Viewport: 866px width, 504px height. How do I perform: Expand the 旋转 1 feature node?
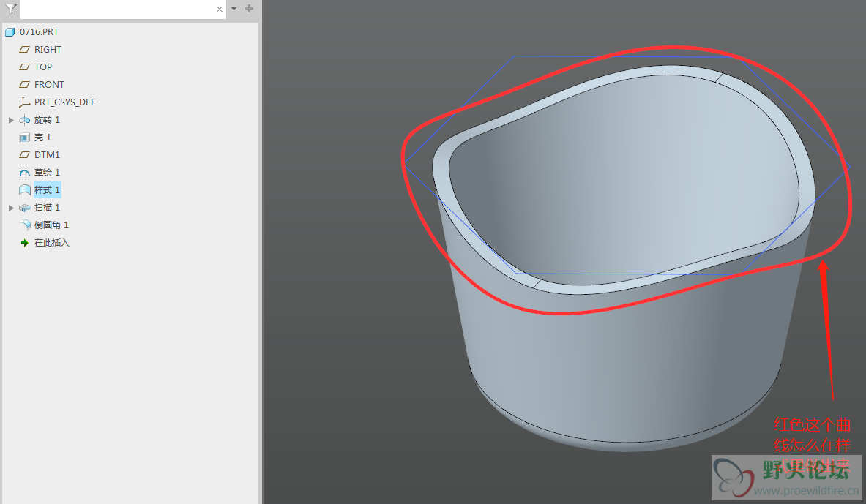click(x=11, y=120)
